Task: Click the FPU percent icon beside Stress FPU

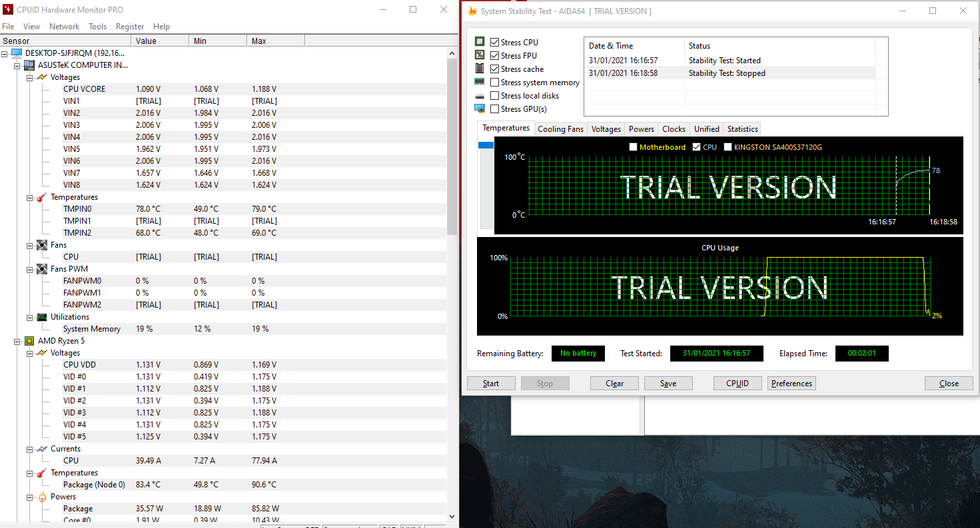Action: 480,55
